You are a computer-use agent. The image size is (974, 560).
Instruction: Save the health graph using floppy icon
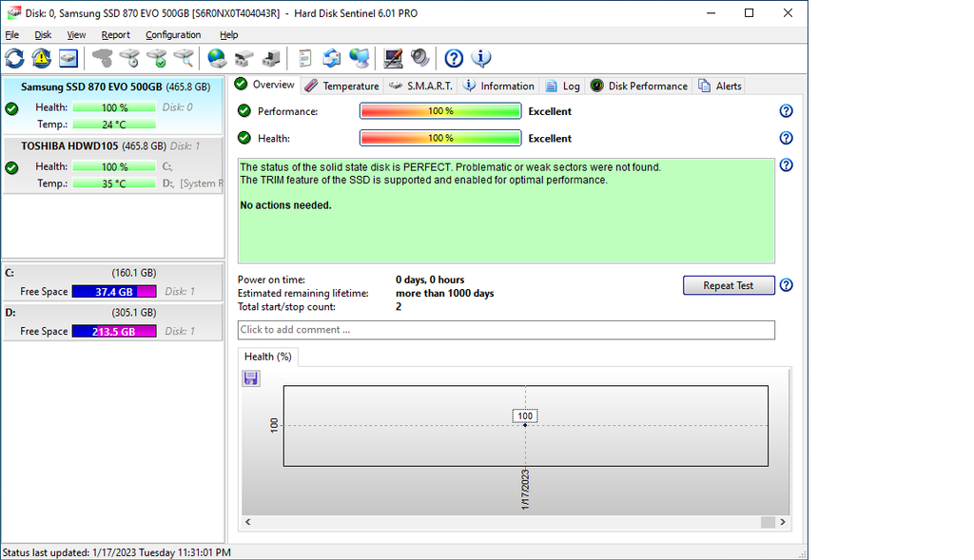point(251,378)
